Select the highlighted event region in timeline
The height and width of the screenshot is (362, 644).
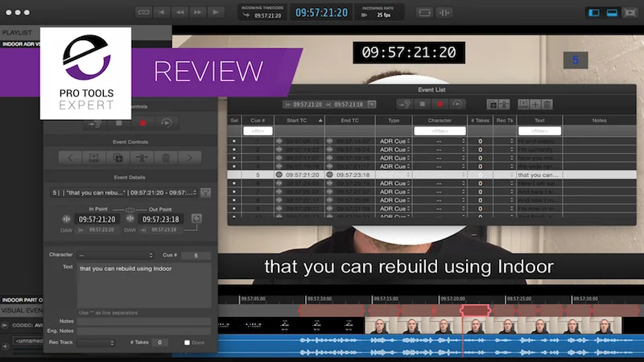tap(475, 311)
